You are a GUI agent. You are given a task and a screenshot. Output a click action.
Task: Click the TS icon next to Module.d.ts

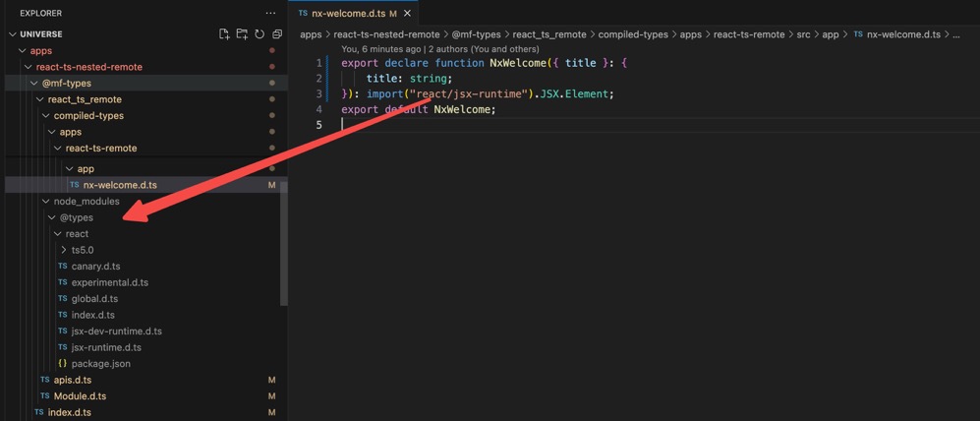tap(45, 396)
